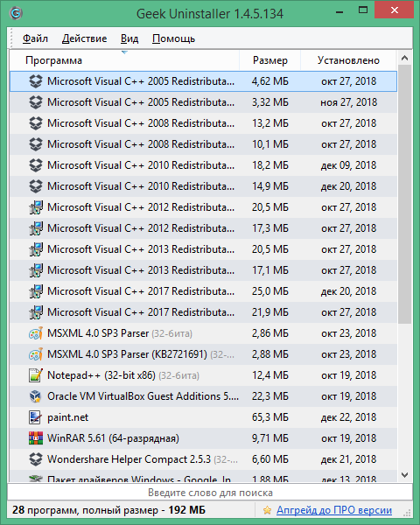The width and height of the screenshot is (420, 525).
Task: Click the 'ноя 27, 2018' install date
Action: click(348, 102)
